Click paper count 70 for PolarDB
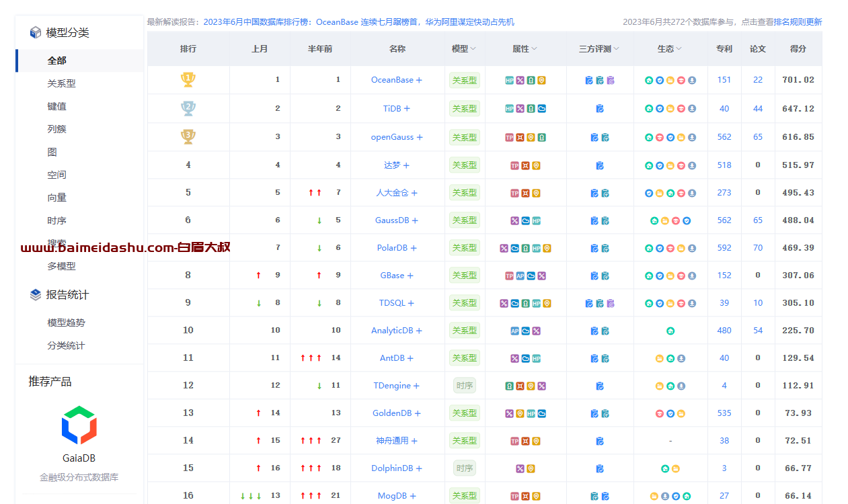The height and width of the screenshot is (504, 848). pos(758,248)
